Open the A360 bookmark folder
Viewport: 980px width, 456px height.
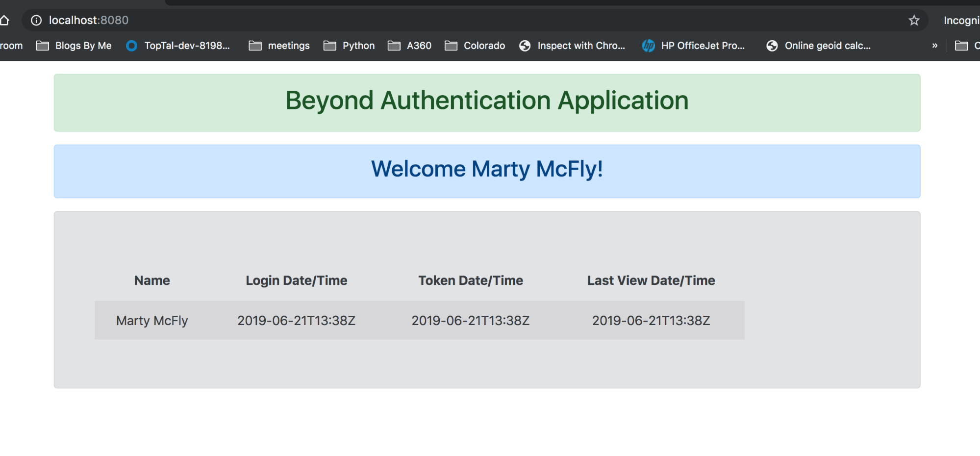point(410,46)
